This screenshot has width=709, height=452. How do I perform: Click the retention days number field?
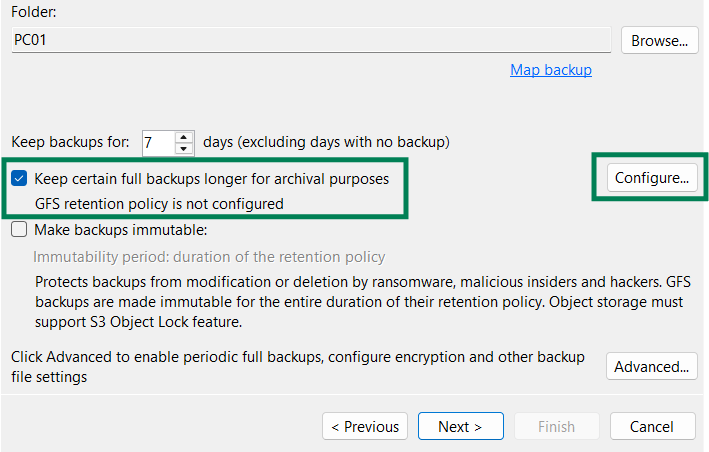click(157, 143)
